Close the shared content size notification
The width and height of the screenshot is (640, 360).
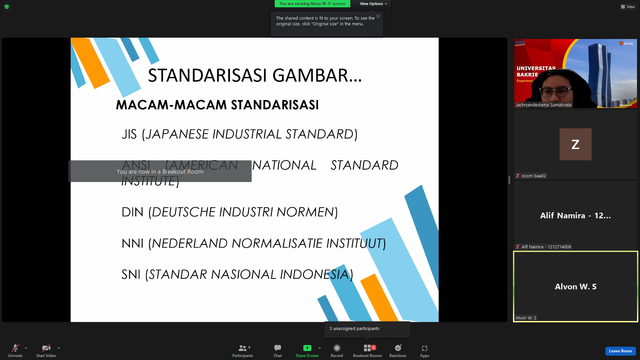tap(378, 16)
